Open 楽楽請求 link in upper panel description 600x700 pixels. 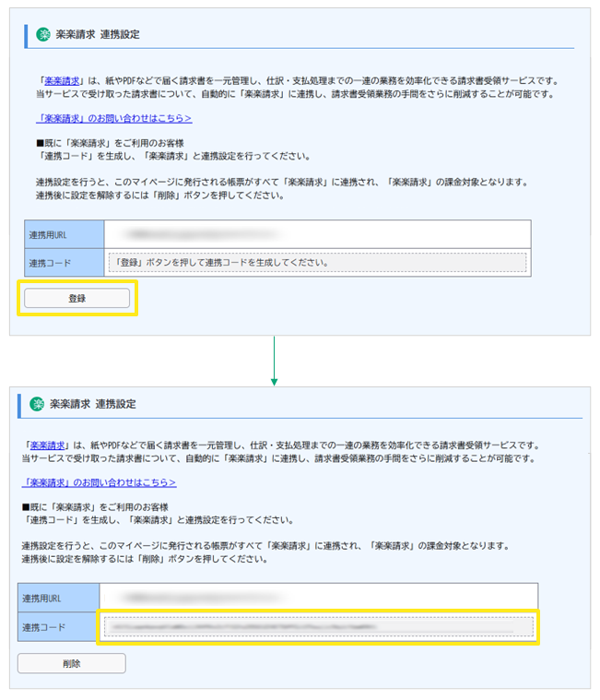pos(62,81)
